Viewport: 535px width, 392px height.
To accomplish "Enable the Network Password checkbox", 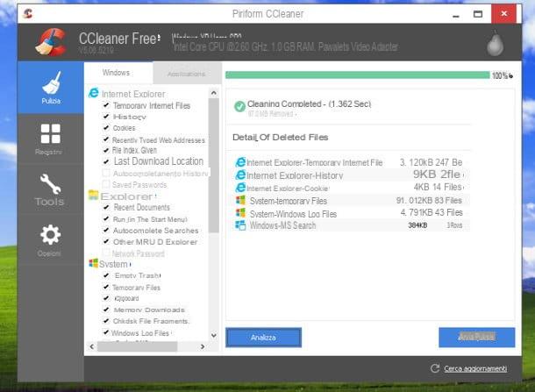I will [106, 253].
